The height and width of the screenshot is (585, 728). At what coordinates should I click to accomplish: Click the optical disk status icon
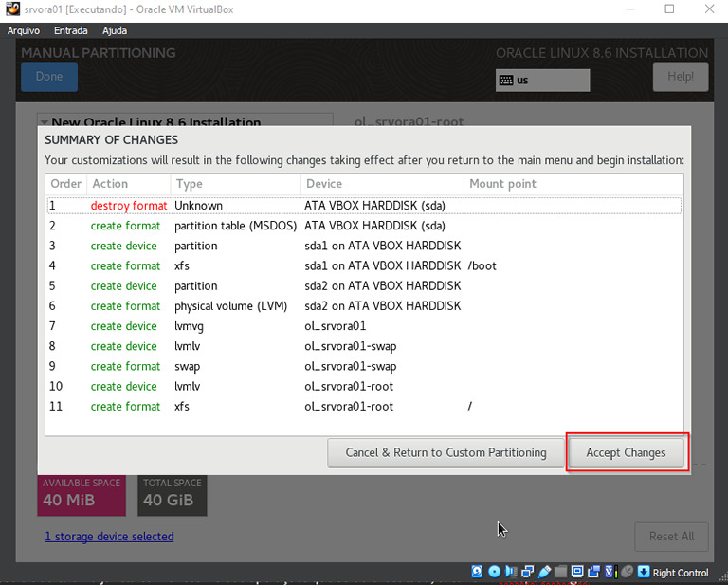tap(495, 572)
